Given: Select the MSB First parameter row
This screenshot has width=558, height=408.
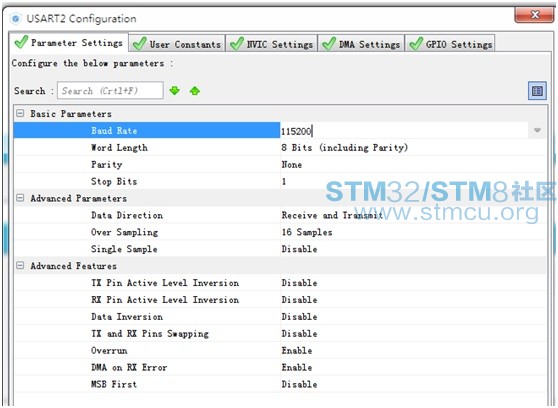Looking at the screenshot, I should (280, 384).
